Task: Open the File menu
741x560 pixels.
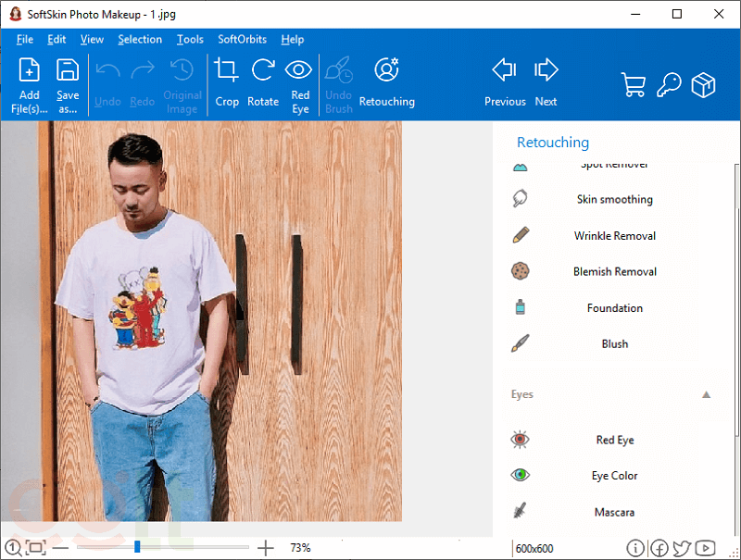Action: pyautogui.click(x=25, y=40)
